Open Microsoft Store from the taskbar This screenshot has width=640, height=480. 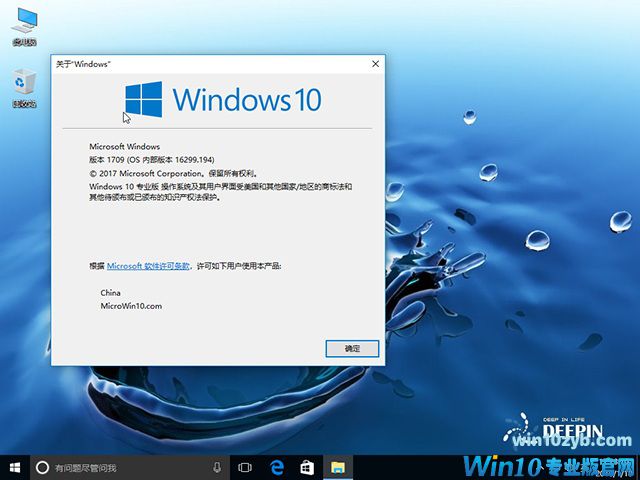(308, 467)
